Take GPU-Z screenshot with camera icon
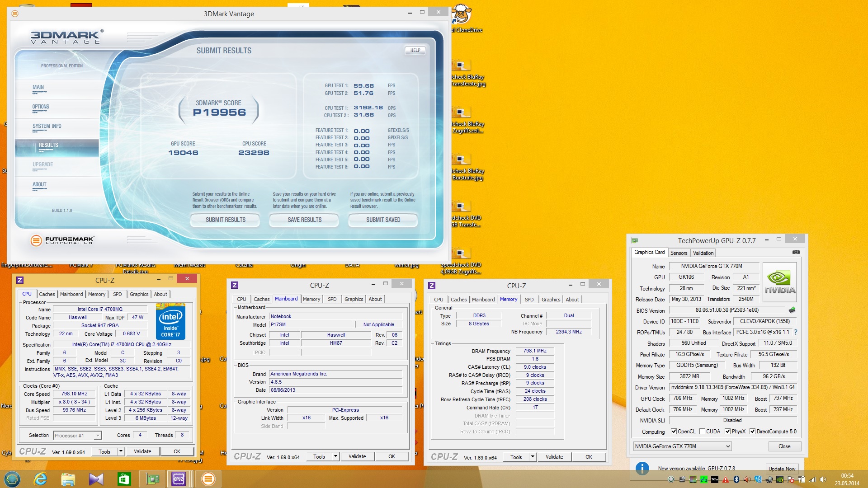 (x=796, y=252)
